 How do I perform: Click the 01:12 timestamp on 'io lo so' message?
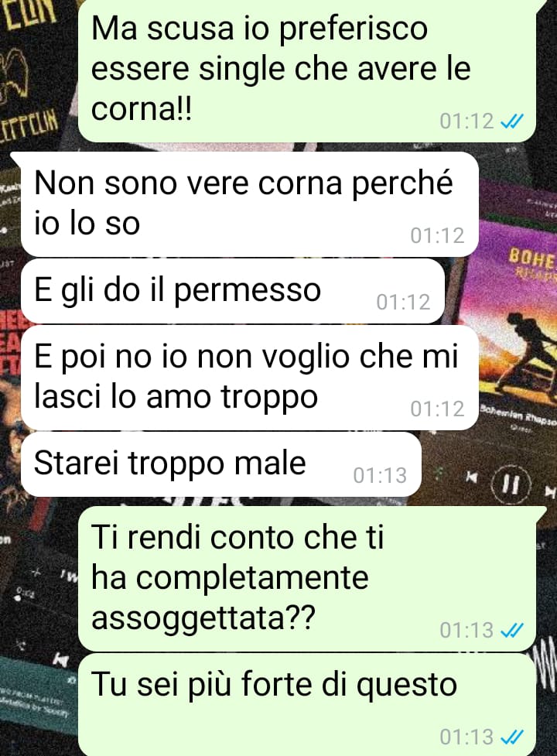click(x=438, y=235)
